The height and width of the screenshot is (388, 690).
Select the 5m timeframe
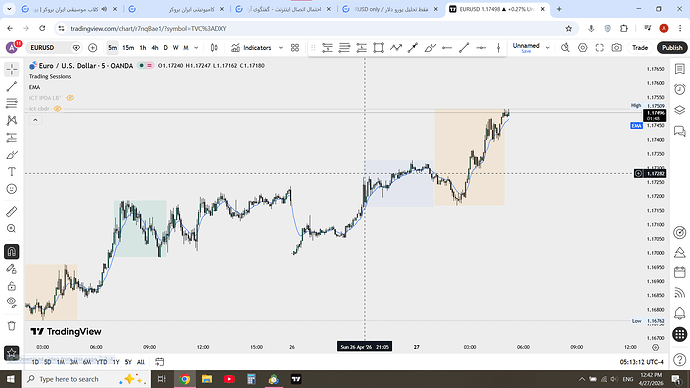coord(113,48)
